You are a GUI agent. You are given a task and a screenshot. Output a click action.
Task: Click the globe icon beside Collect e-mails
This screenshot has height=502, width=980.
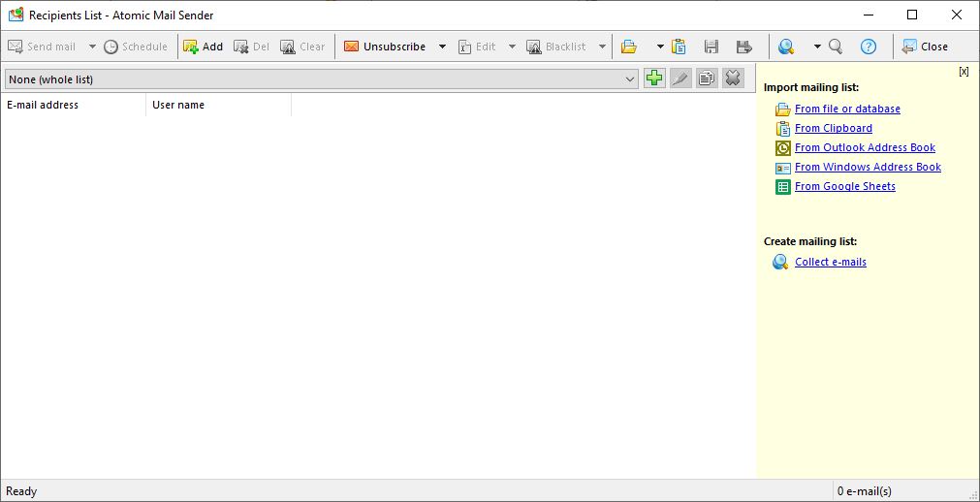(780, 262)
